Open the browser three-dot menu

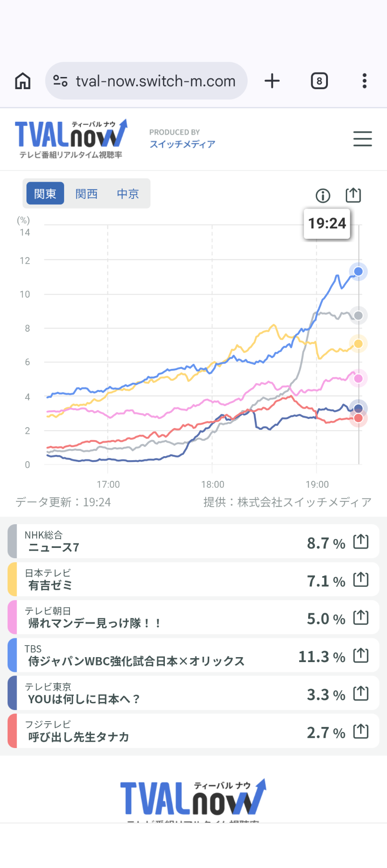point(365,81)
